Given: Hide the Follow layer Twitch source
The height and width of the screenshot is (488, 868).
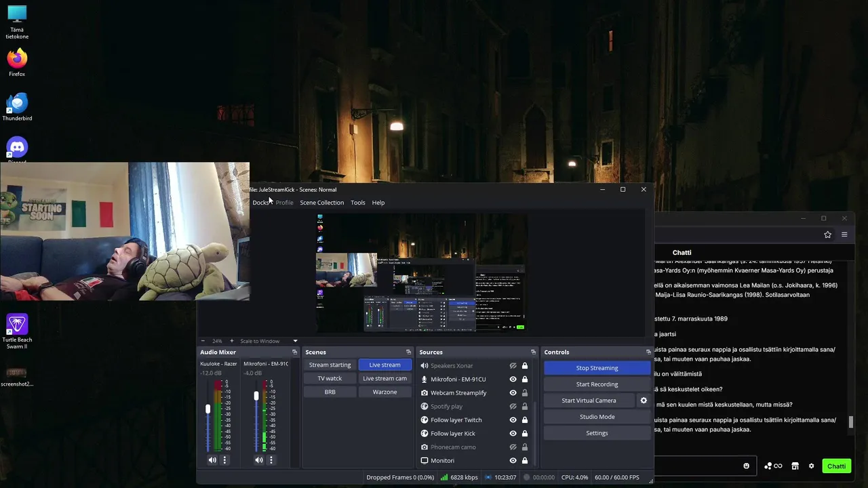Looking at the screenshot, I should pos(513,420).
